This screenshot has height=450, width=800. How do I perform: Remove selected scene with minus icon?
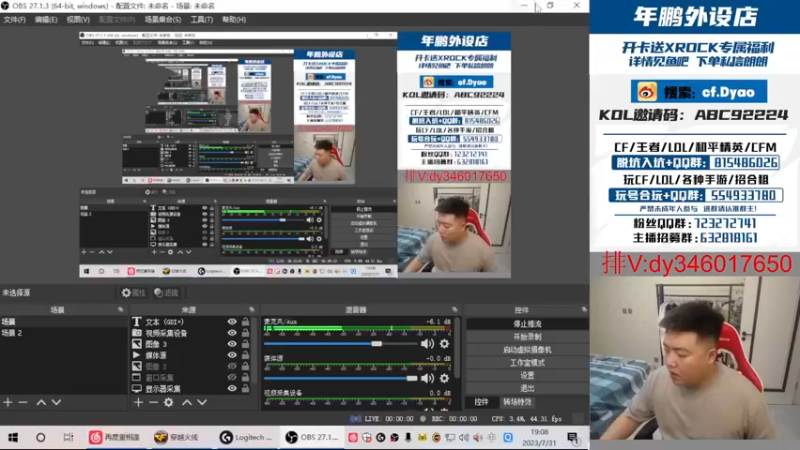23,403
